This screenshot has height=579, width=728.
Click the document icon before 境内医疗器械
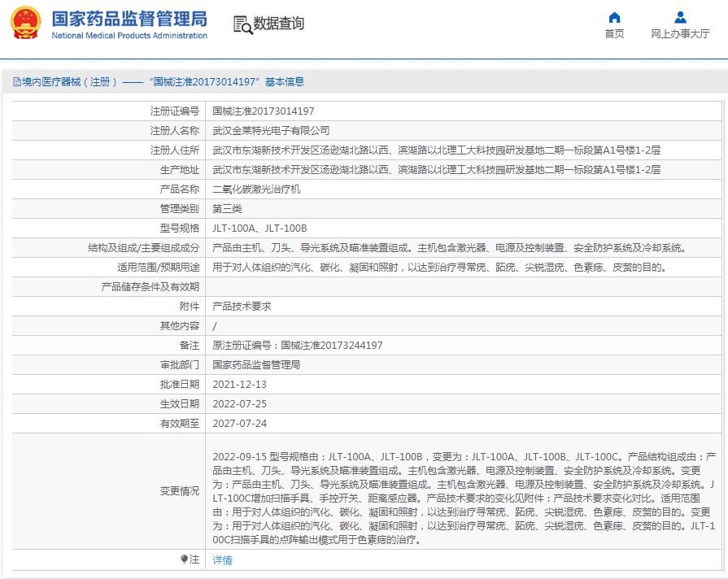(x=17, y=82)
